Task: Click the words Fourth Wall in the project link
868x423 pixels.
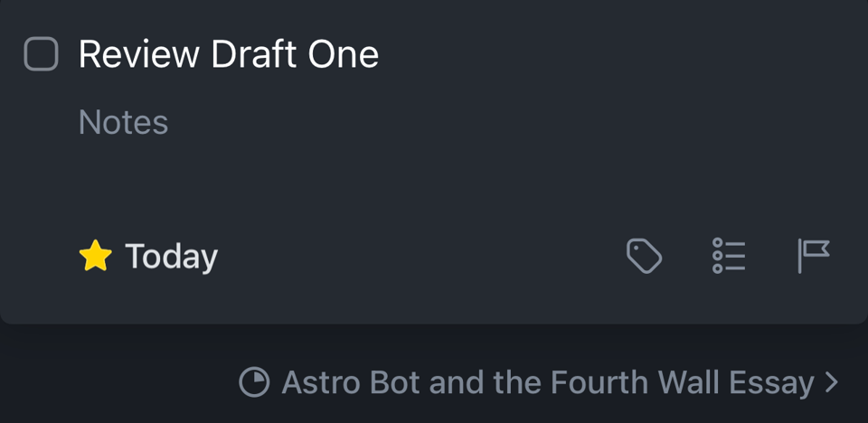Action: click(616, 382)
